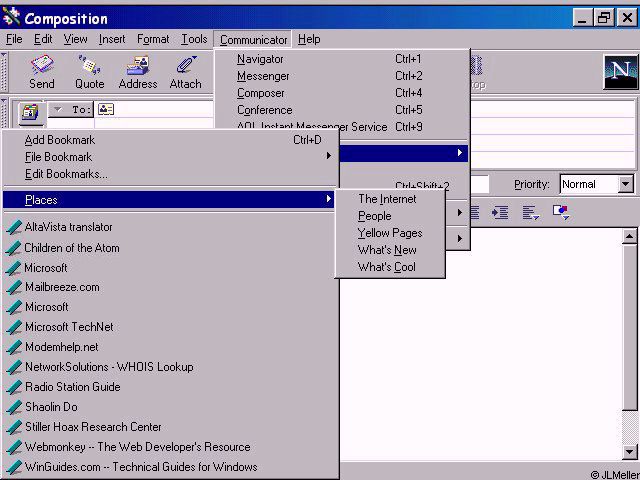Viewport: 640px width, 480px height.
Task: Open NetworkSolutions - WHOIS Lookup bookmark
Action: [x=171, y=367]
